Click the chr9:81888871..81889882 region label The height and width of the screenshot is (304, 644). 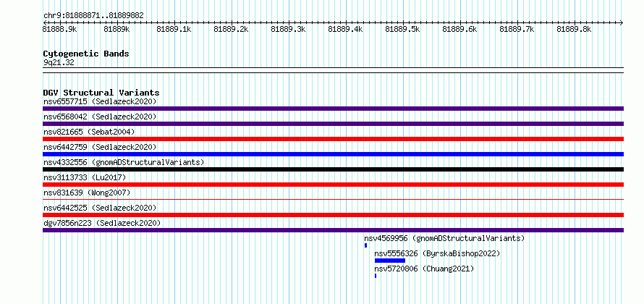pos(93,16)
